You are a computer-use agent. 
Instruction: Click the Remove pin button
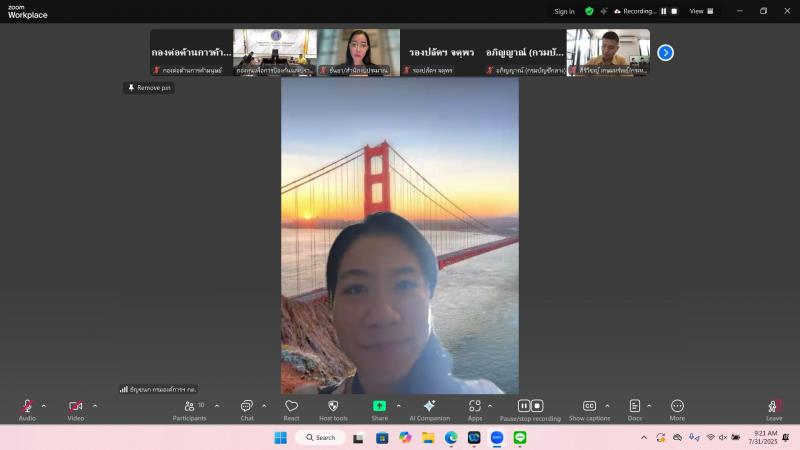[149, 88]
